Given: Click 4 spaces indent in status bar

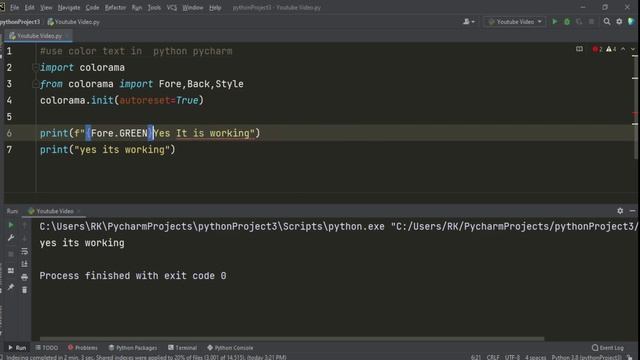Looking at the screenshot, I should click(x=536, y=357).
